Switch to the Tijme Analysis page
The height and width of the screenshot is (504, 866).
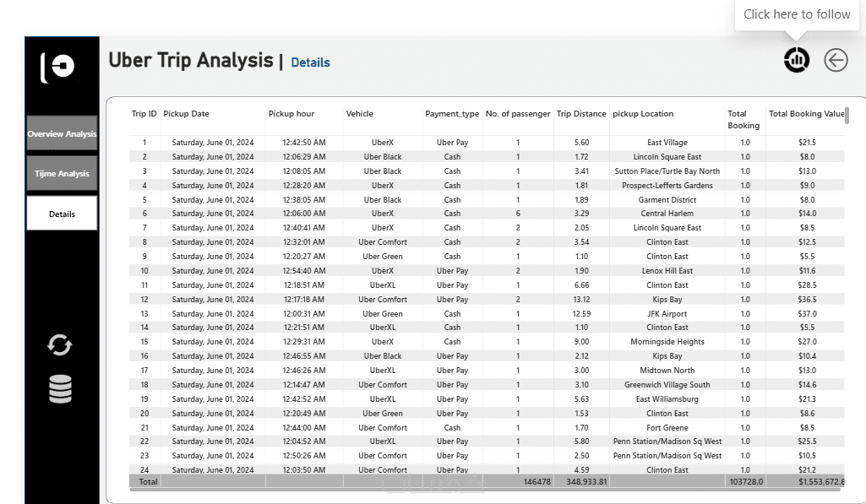[x=62, y=173]
